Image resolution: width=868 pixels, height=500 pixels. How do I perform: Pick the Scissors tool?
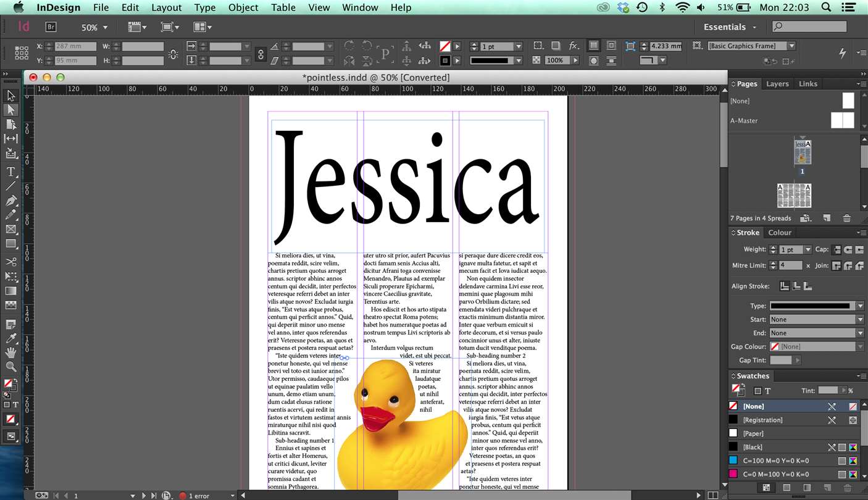[10, 262]
